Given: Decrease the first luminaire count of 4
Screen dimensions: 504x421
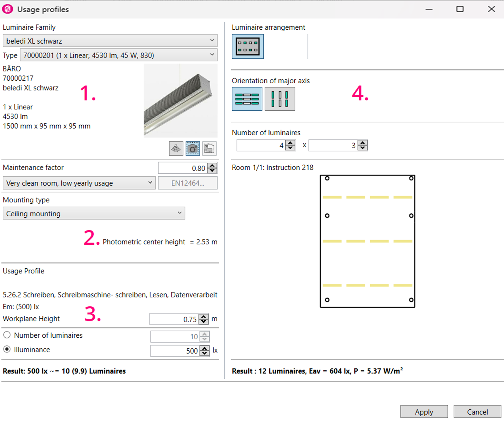Looking at the screenshot, I should tap(290, 148).
